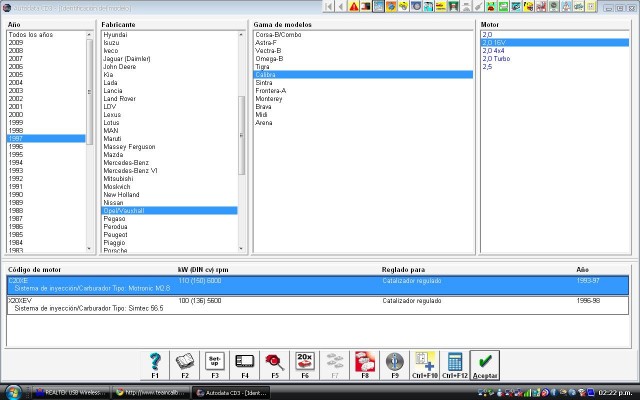The width and height of the screenshot is (640, 400).
Task: Click the Año list scrollbar thumb
Action: click(90, 92)
